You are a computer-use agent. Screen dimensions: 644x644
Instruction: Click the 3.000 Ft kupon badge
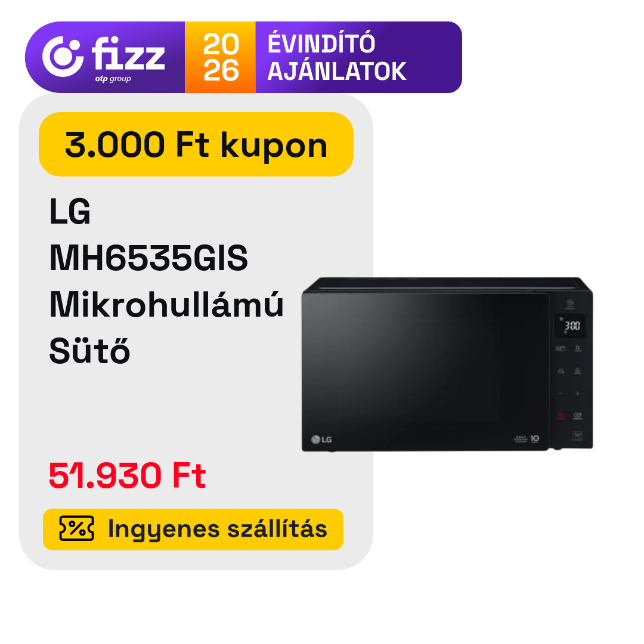(x=196, y=144)
